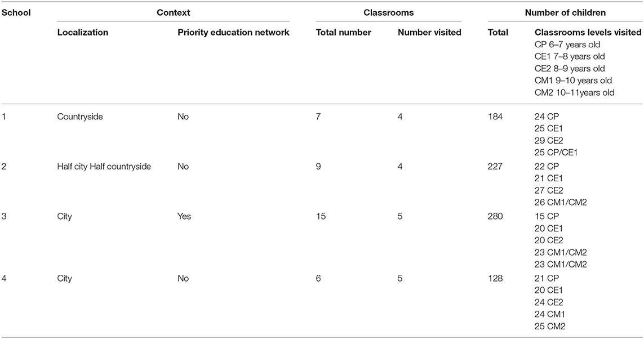Image resolution: width=644 pixels, height=339 pixels.
Task: Select the total children value 128
Action: tap(495, 278)
